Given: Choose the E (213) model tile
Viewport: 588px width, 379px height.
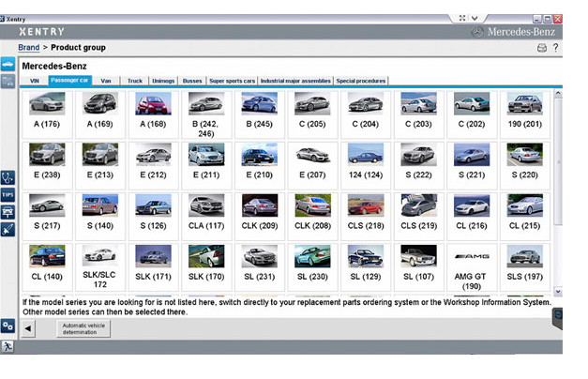Looking at the screenshot, I should pyautogui.click(x=100, y=165).
